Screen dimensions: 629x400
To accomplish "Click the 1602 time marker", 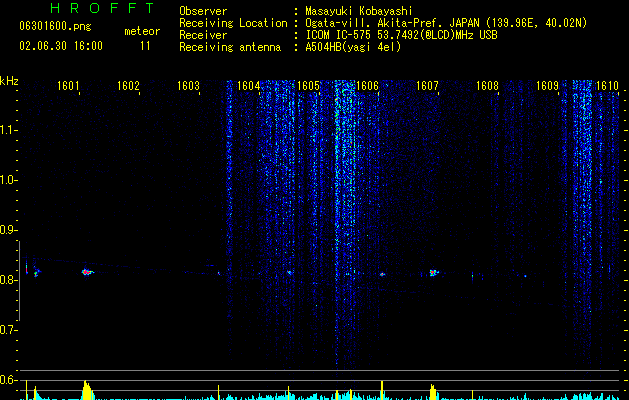I will coord(128,85).
